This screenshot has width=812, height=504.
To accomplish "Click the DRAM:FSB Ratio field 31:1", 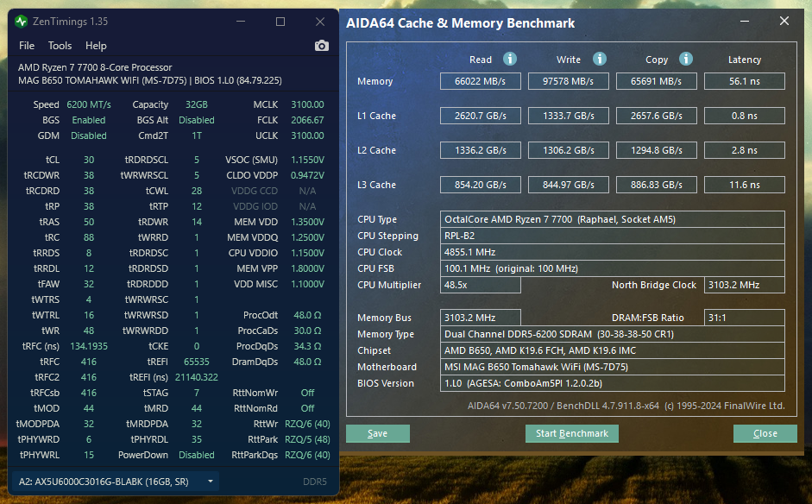I will click(x=745, y=318).
